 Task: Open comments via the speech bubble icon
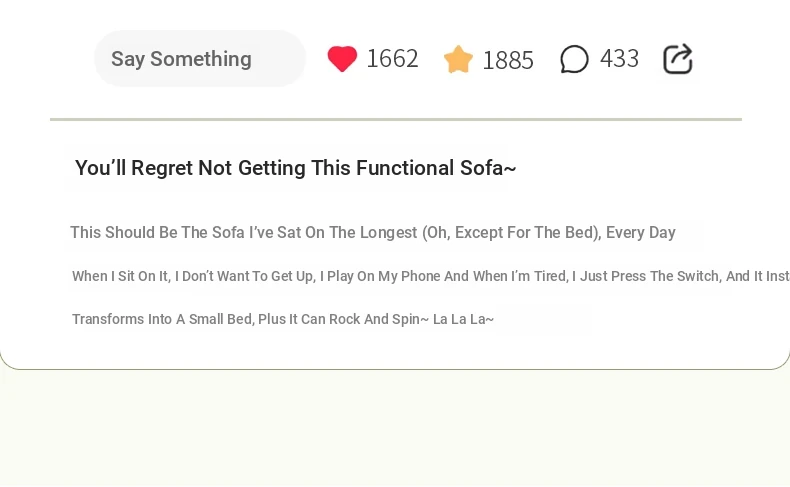574,59
